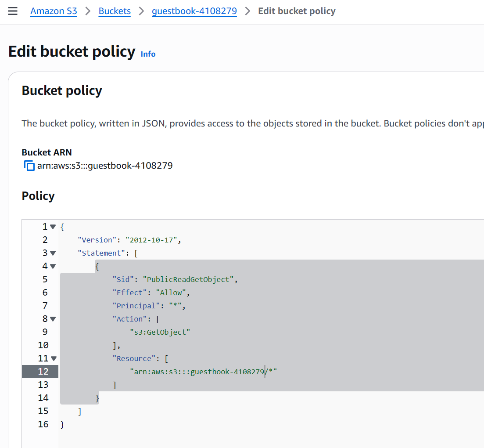Open the hamburger navigation menu
Viewport: 484px width, 448px height.
point(13,11)
